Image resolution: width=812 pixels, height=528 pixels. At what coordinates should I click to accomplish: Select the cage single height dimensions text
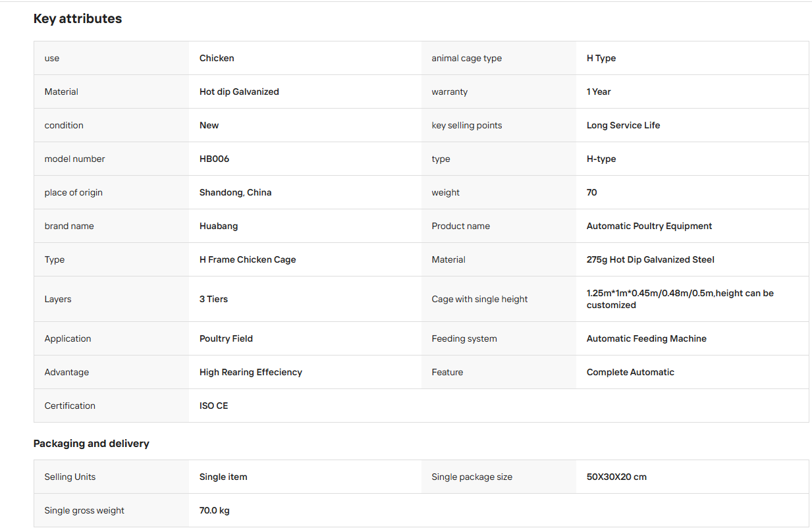coord(680,299)
